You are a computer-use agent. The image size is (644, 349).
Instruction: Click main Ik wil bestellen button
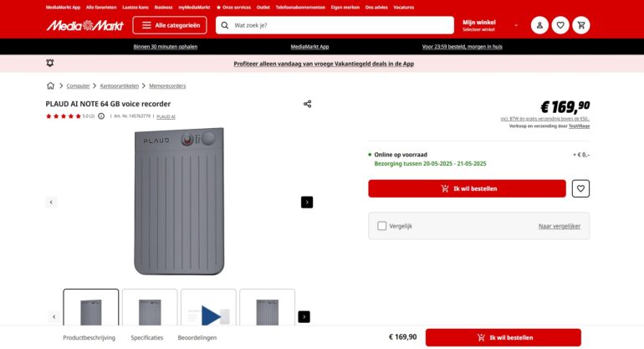[x=467, y=188]
